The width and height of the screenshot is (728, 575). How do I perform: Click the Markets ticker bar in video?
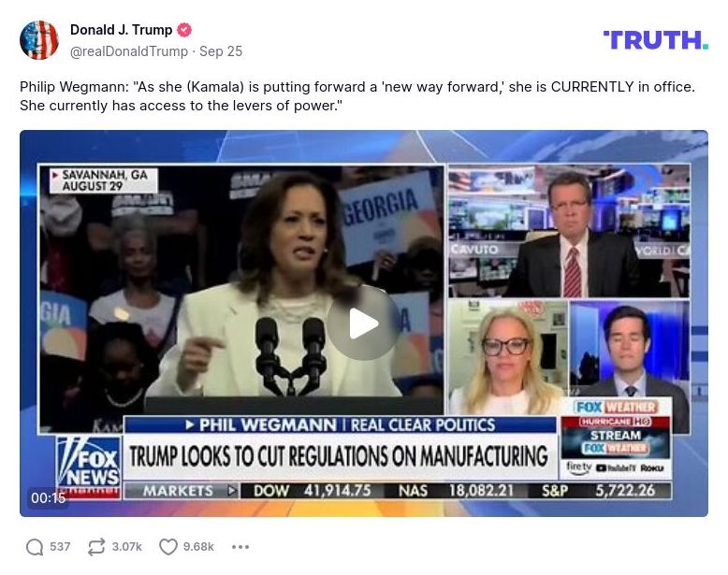398,491
